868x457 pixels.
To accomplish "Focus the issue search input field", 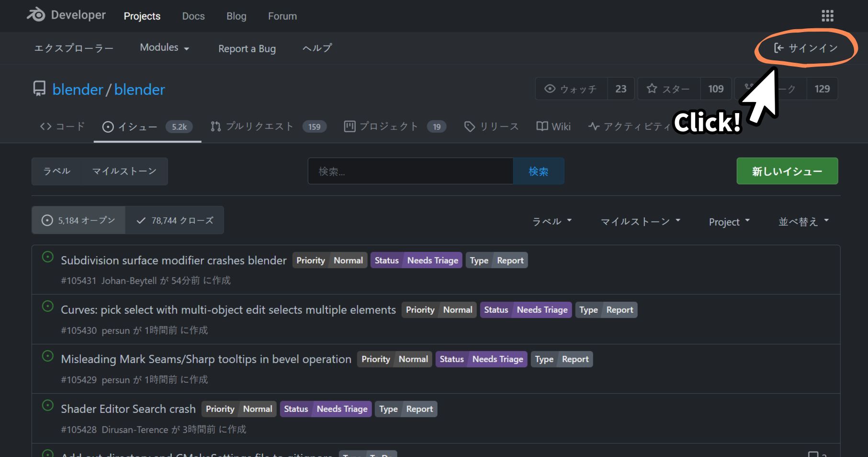I will point(410,171).
